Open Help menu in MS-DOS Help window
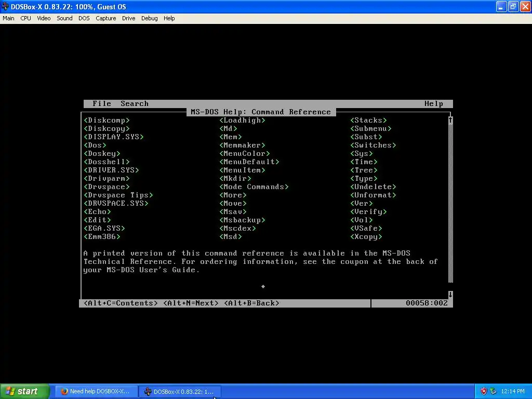Image resolution: width=532 pixels, height=399 pixels. click(434, 103)
